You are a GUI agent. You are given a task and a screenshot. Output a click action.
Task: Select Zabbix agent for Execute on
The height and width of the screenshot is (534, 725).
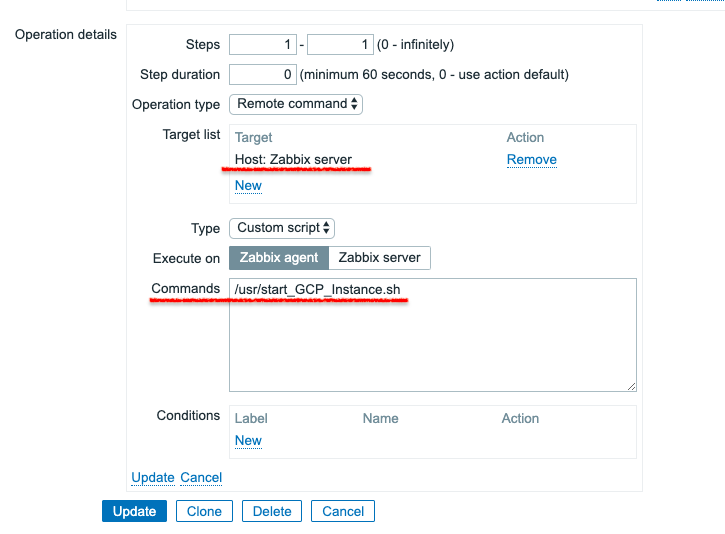[x=279, y=257]
